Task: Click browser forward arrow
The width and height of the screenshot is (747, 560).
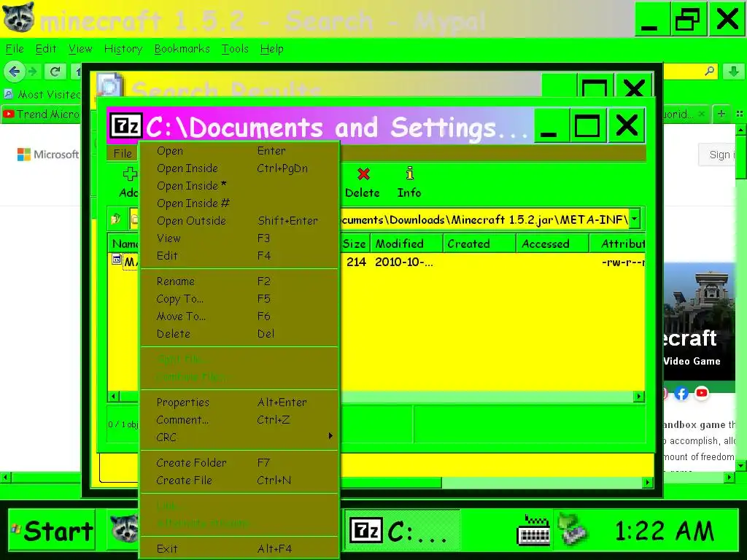Action: (33, 71)
